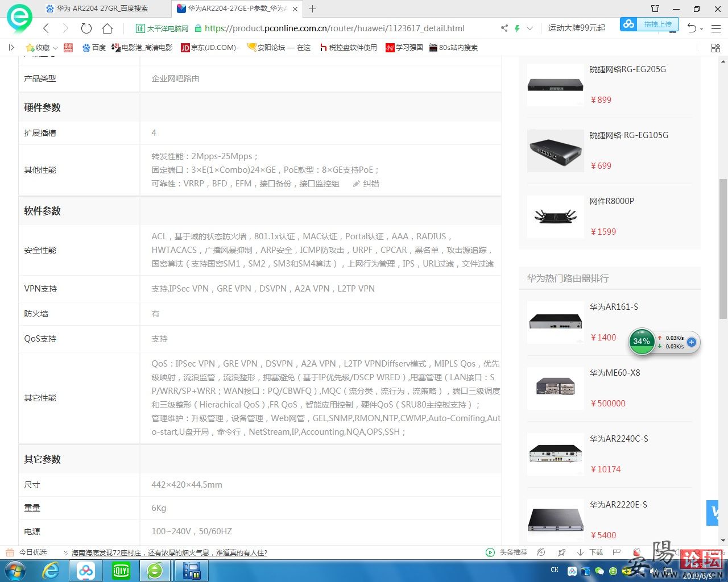Expand the bookmarks sidebar toggle arrow
The width and height of the screenshot is (728, 582).
click(x=11, y=48)
